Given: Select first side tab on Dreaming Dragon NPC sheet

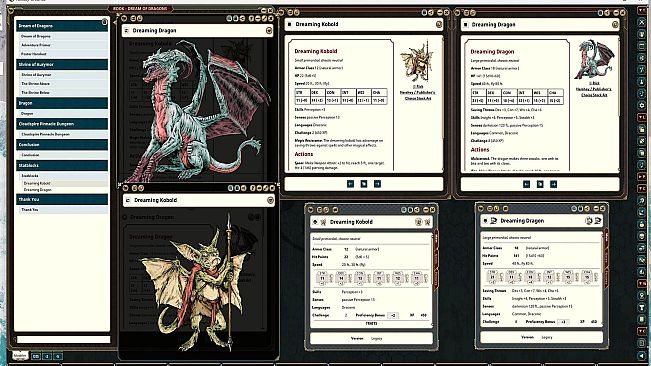Looking at the screenshot, I should (x=607, y=237).
